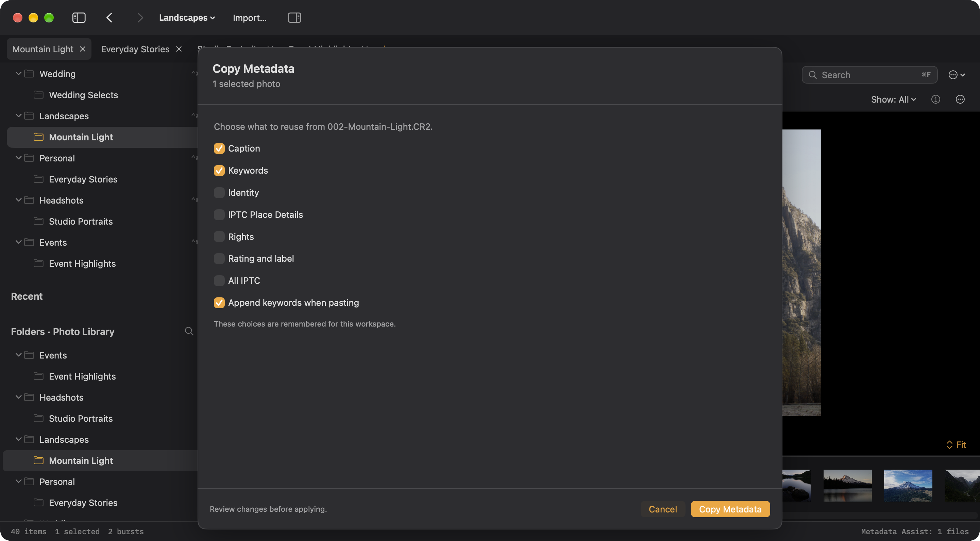Viewport: 980px width, 541px height.
Task: Click the Wedding folder icon at top
Action: [29, 73]
